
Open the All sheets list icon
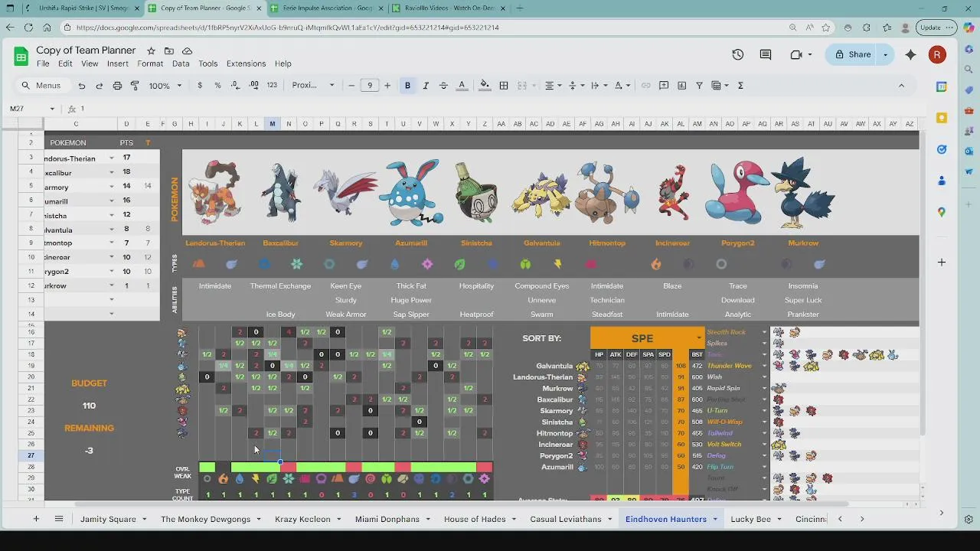pyautogui.click(x=59, y=519)
